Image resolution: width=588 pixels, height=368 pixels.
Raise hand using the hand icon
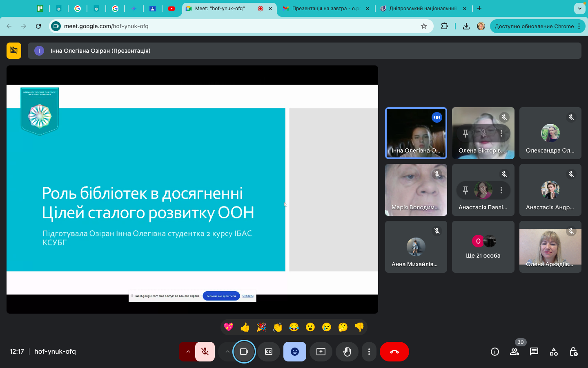[347, 352]
